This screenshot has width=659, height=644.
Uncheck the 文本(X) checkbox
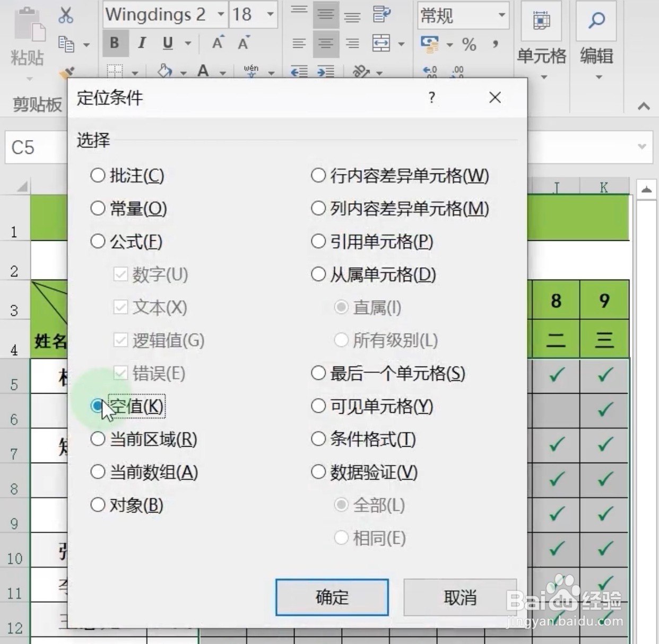pos(121,307)
